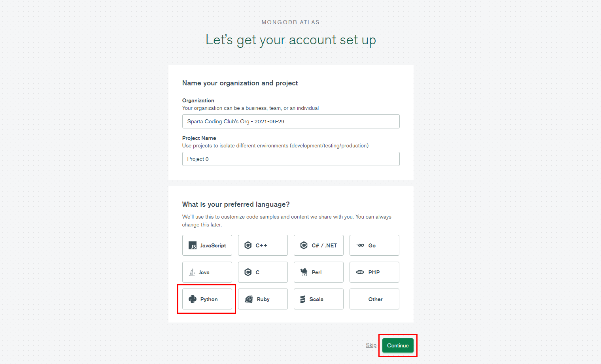
Task: Pick the C# / .NET icon
Action: pos(304,245)
